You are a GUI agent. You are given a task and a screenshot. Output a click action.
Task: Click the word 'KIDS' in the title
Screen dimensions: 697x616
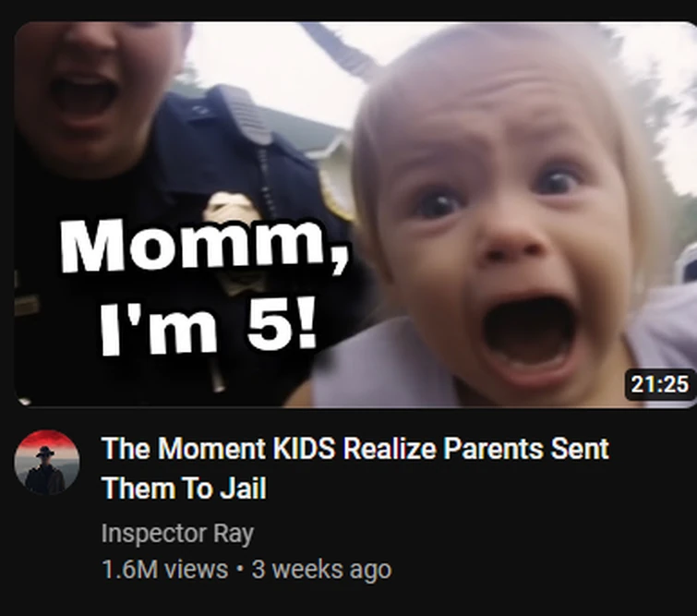click(x=304, y=448)
